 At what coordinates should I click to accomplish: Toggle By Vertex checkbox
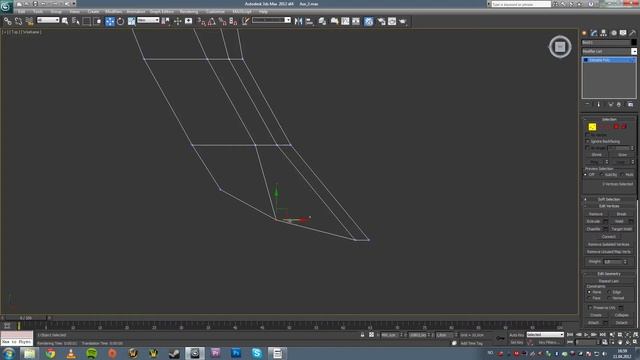[x=588, y=135]
